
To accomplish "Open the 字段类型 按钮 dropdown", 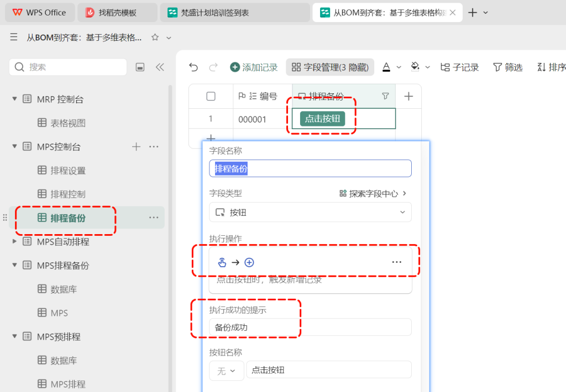I will (x=310, y=212).
